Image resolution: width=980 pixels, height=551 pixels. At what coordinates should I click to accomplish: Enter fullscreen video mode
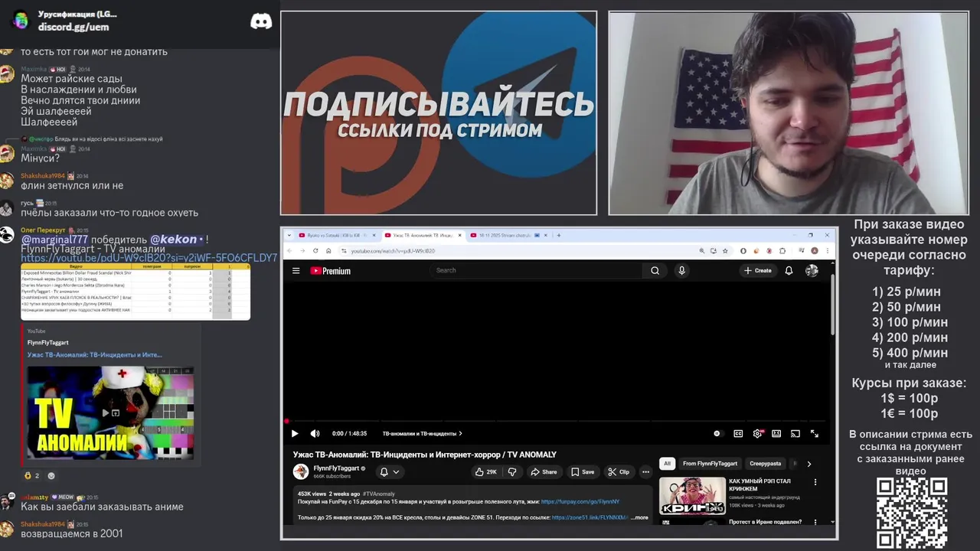coord(815,433)
